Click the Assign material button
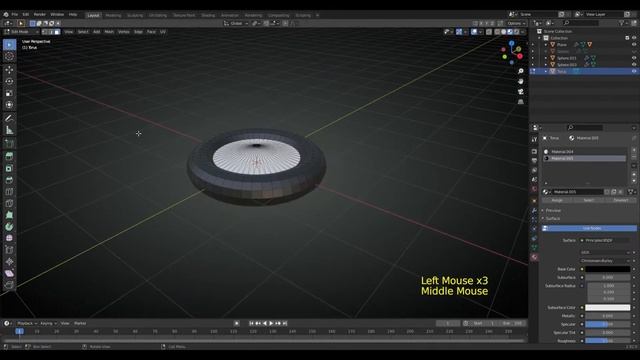This screenshot has width=640, height=360. (557, 200)
